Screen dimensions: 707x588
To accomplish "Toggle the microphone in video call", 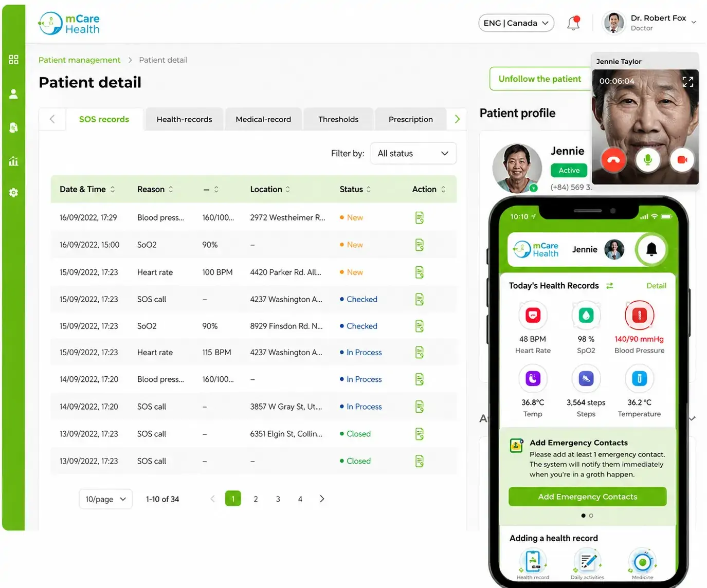I will click(x=648, y=160).
